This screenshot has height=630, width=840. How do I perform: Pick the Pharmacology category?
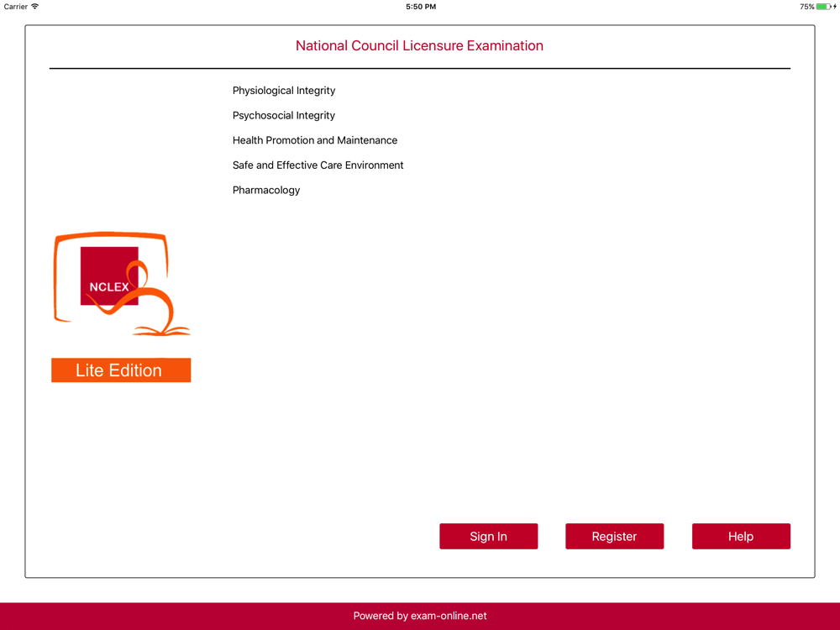266,190
